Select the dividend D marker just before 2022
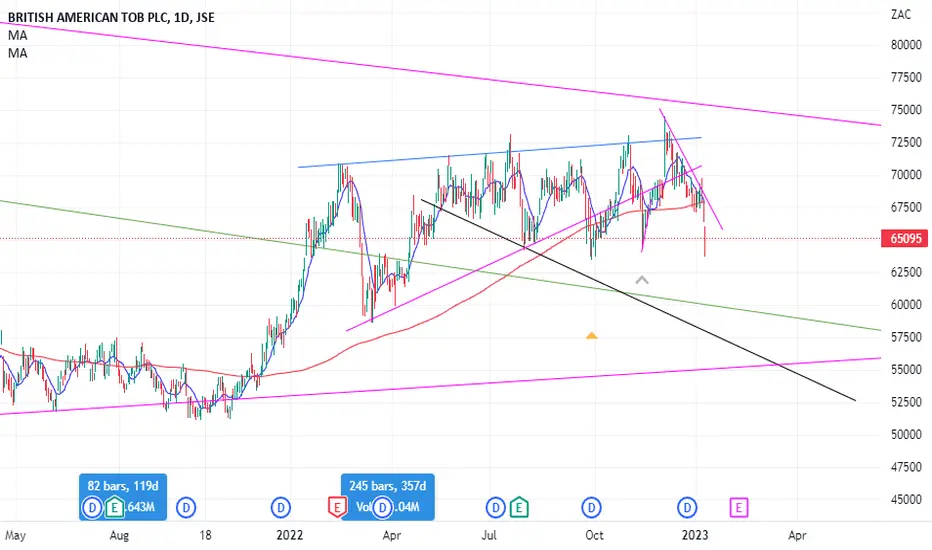 point(281,508)
